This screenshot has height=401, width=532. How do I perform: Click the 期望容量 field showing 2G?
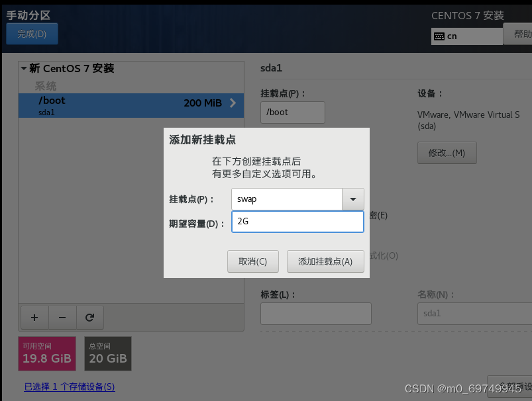[297, 221]
